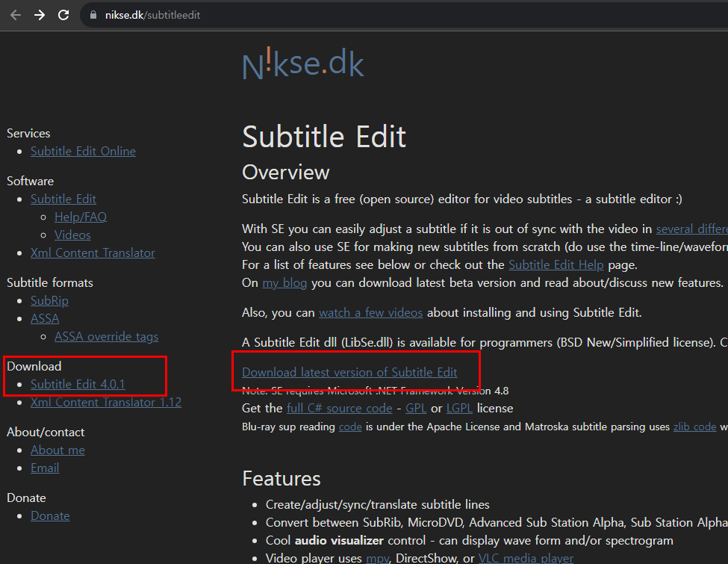728x564 pixels.
Task: Select the 'Create/adjust/sync/translate subtitle lines' item
Action: (x=378, y=504)
